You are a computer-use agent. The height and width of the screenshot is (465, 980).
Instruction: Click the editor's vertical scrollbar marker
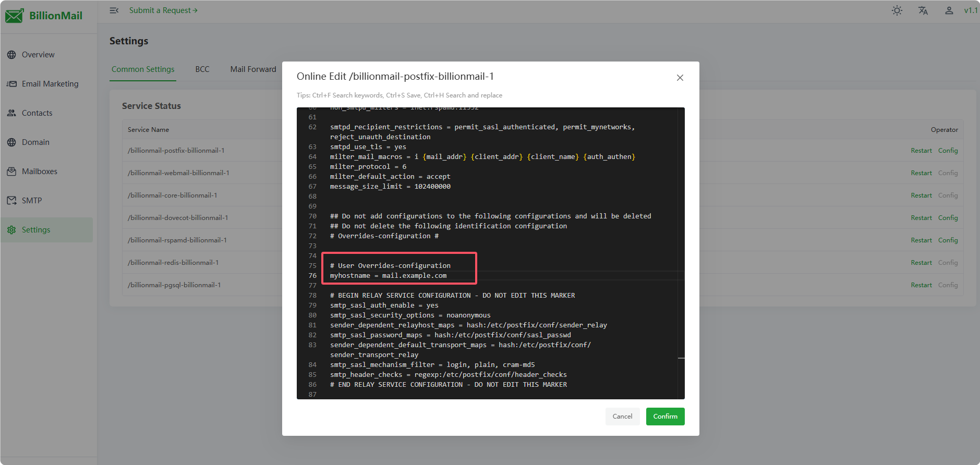click(x=681, y=358)
